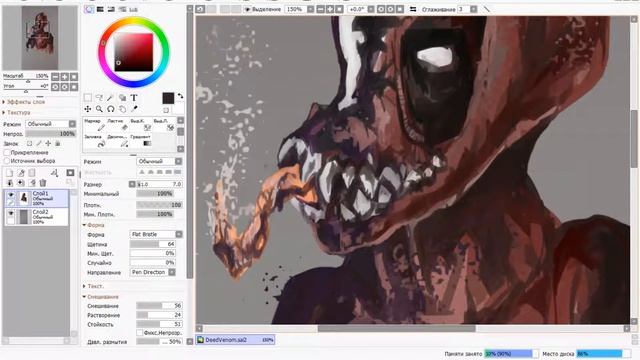Image resolution: width=640 pixels, height=360 pixels.
Task: Toggle the Фикс.Непрозр. checkbox
Action: [x=140, y=333]
